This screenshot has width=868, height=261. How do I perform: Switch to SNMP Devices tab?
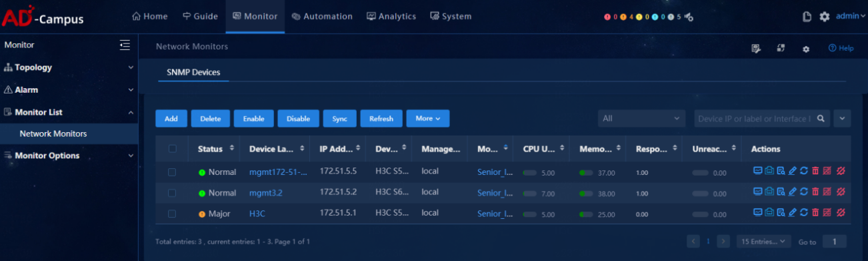(x=193, y=72)
